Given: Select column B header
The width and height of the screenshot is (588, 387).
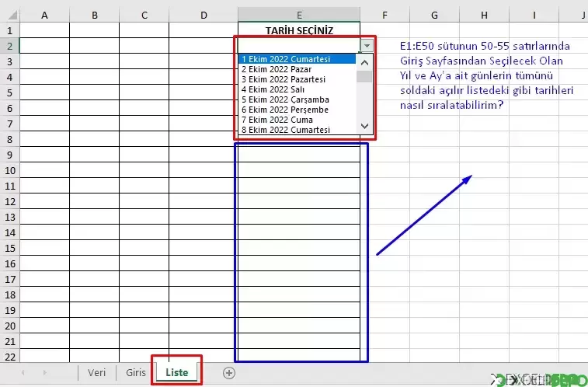Looking at the screenshot, I should 95,15.
